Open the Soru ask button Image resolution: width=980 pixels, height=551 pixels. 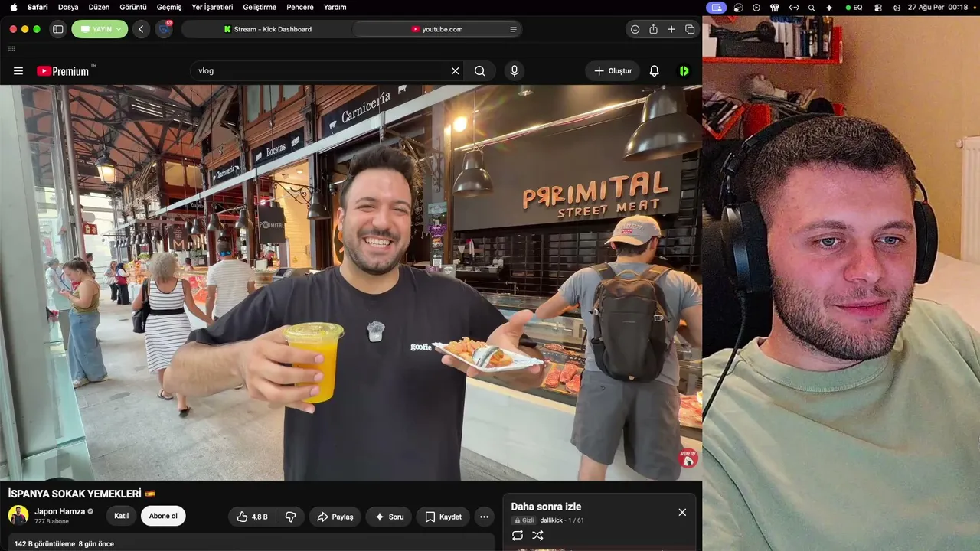pos(389,517)
